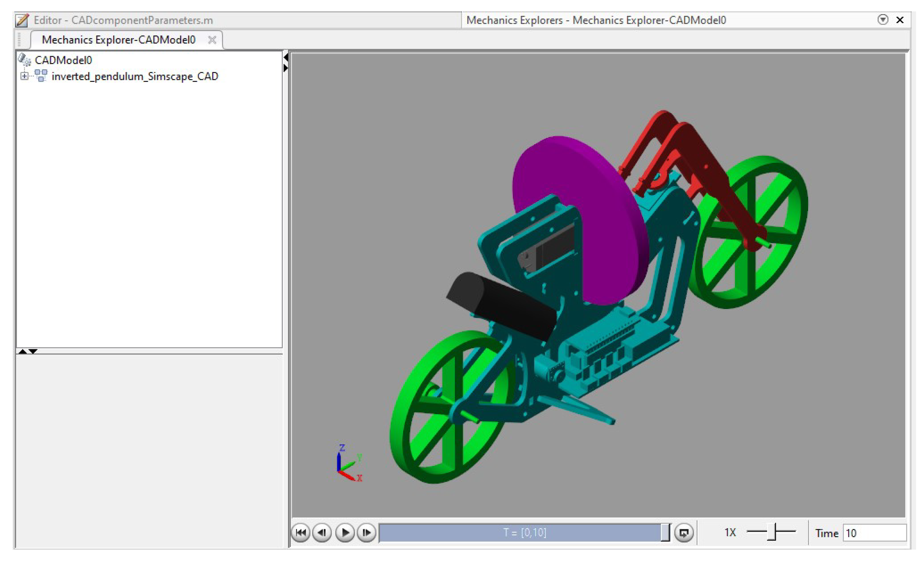Switch to the Mechanics Explorer-CADModel0 tab
Viewport: 924px width, 562px height.
[119, 40]
